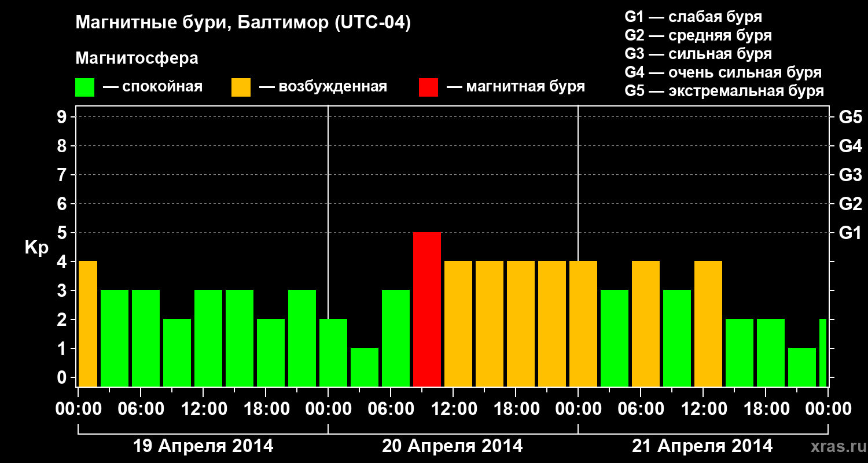Click 'G5 — экстремальная буря' description
Screen dimensions: 868x463
click(x=724, y=91)
